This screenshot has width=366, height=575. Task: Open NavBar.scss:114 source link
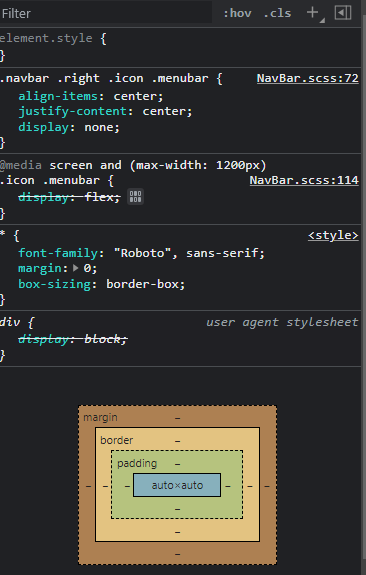click(304, 180)
